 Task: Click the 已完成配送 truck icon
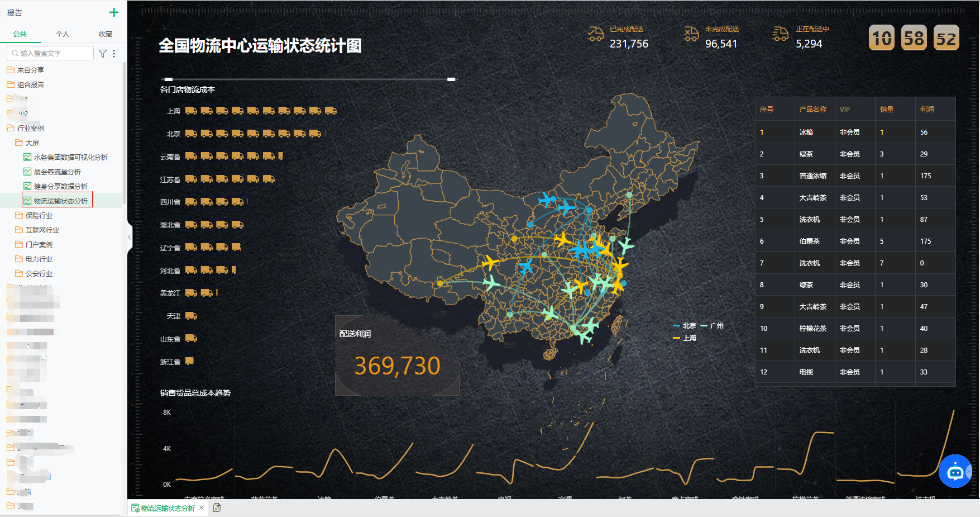coord(596,35)
